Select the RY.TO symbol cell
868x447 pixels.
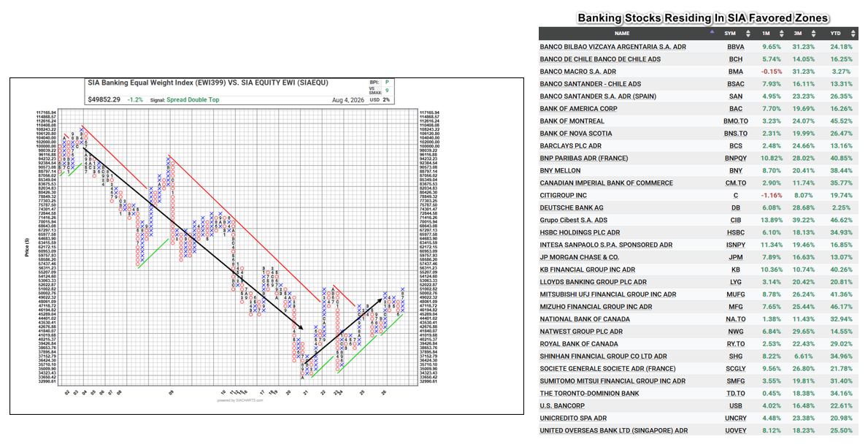(736, 344)
